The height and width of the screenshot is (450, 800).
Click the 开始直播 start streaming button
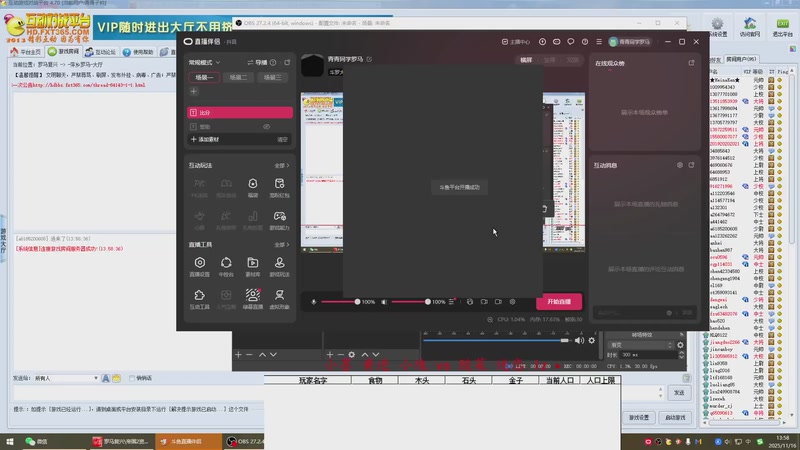pos(559,302)
